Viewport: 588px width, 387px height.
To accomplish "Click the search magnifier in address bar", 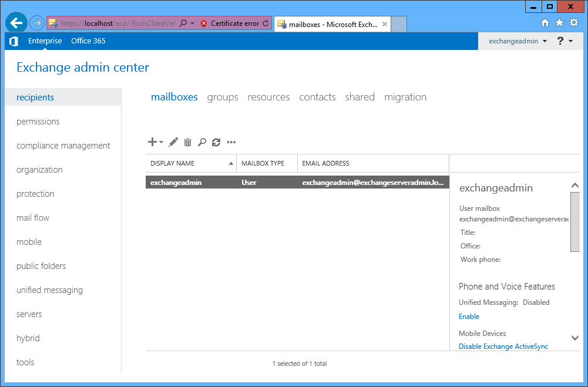I will pyautogui.click(x=183, y=23).
